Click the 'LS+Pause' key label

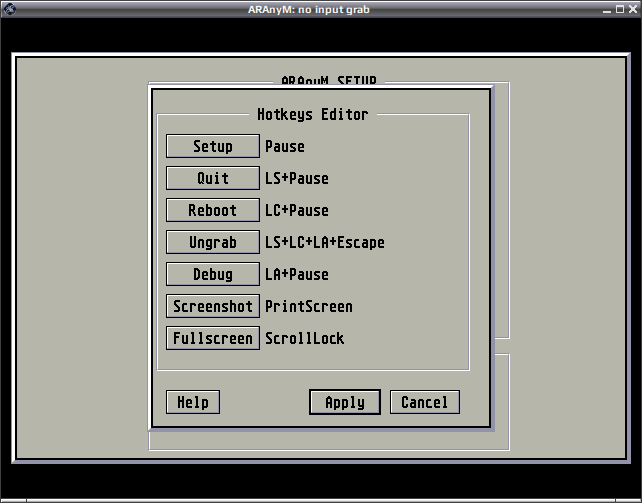[x=296, y=178]
